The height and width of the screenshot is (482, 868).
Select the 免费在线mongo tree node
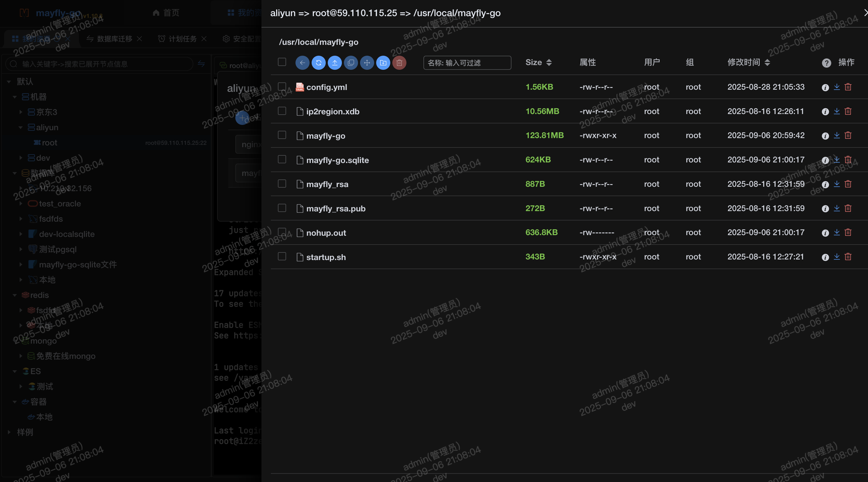pyautogui.click(x=66, y=356)
